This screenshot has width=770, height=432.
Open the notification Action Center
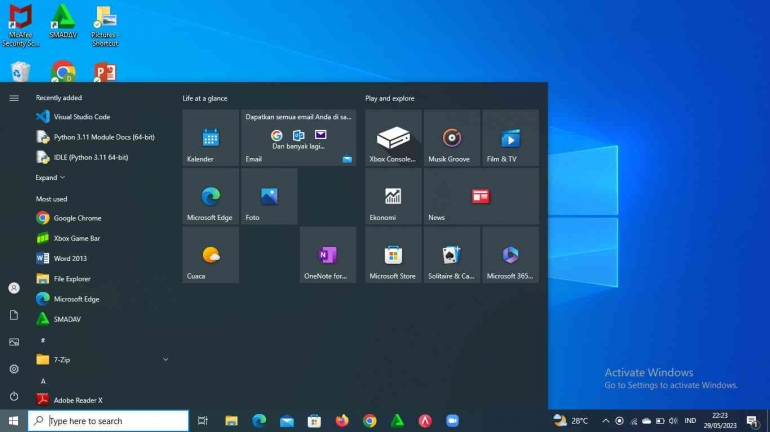[x=752, y=421]
